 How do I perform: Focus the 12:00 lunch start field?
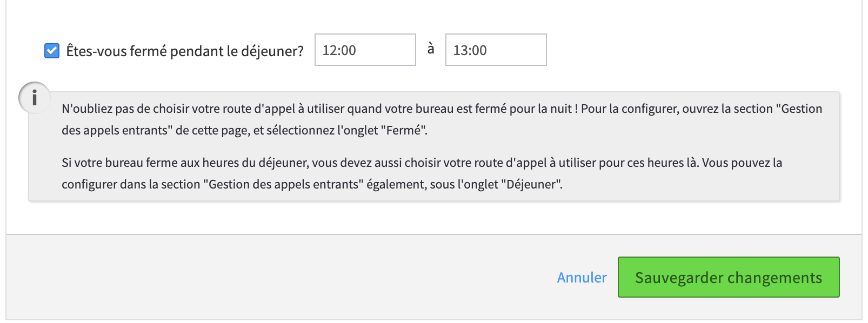click(x=365, y=50)
